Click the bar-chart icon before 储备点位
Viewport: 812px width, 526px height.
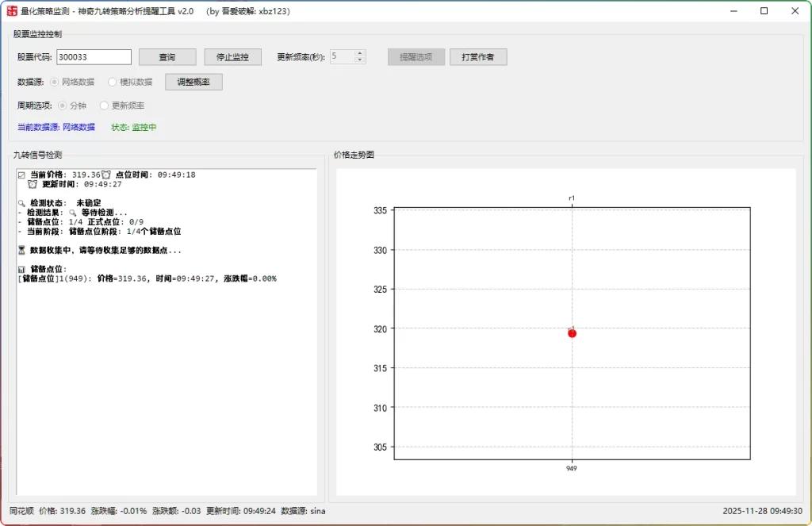tap(21, 269)
